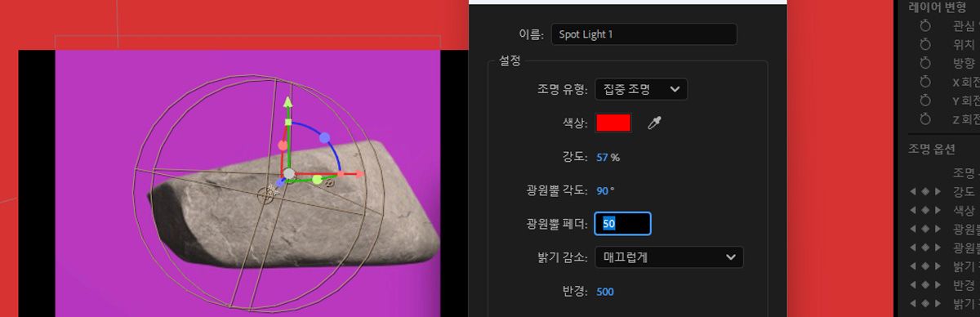Go to previous keyframe on 색상 row
Viewport: 980px width, 317px height.
(x=913, y=210)
